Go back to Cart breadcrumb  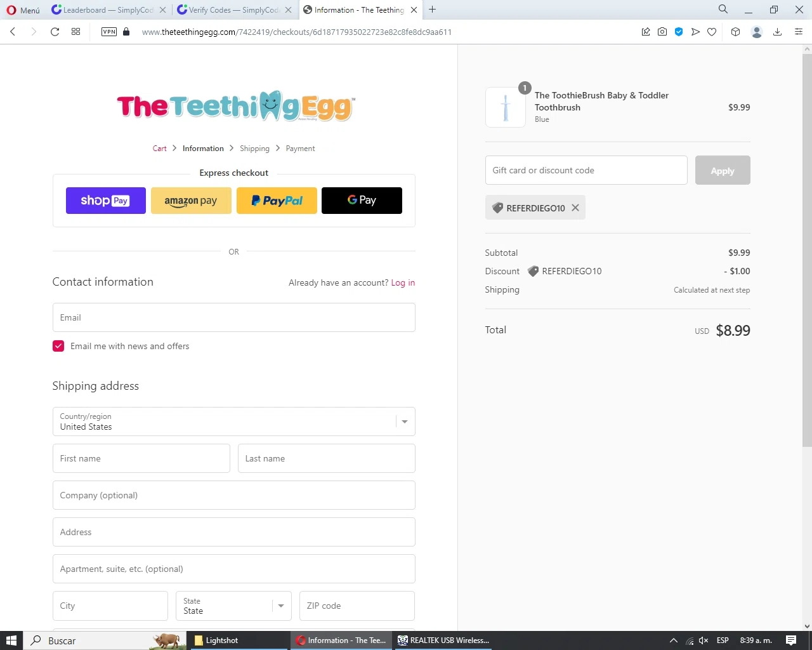(159, 149)
